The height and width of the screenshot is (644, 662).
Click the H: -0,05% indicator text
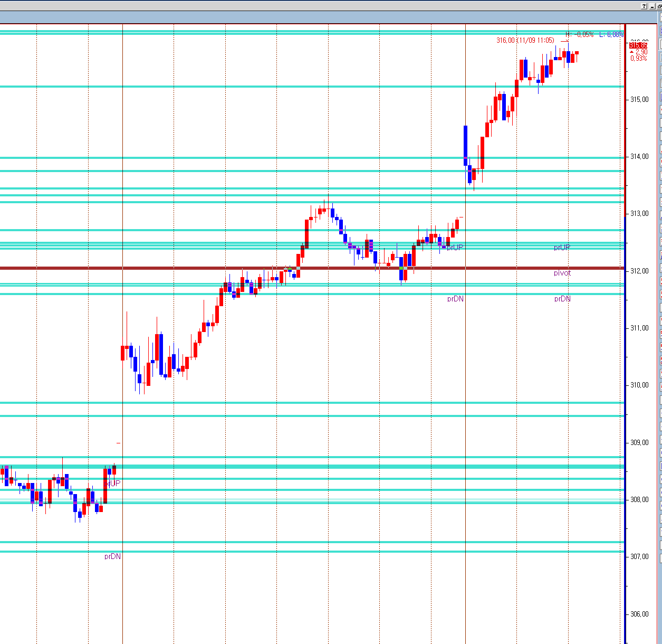[579, 34]
